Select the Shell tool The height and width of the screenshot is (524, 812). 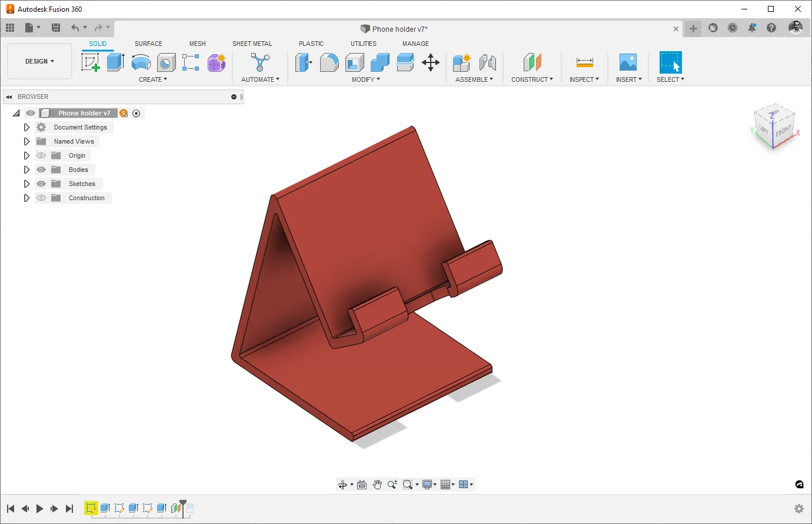pos(355,62)
